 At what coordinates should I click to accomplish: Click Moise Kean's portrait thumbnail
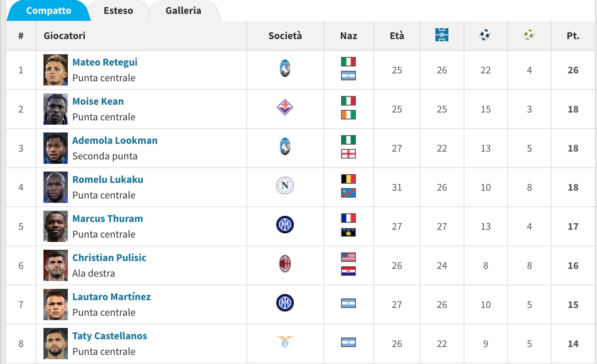coord(56,109)
